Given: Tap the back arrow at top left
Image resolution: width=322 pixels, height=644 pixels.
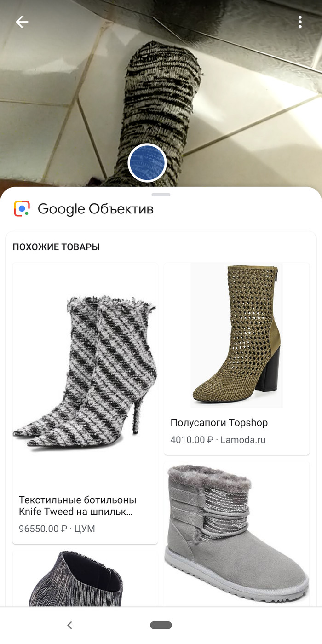Looking at the screenshot, I should [22, 22].
